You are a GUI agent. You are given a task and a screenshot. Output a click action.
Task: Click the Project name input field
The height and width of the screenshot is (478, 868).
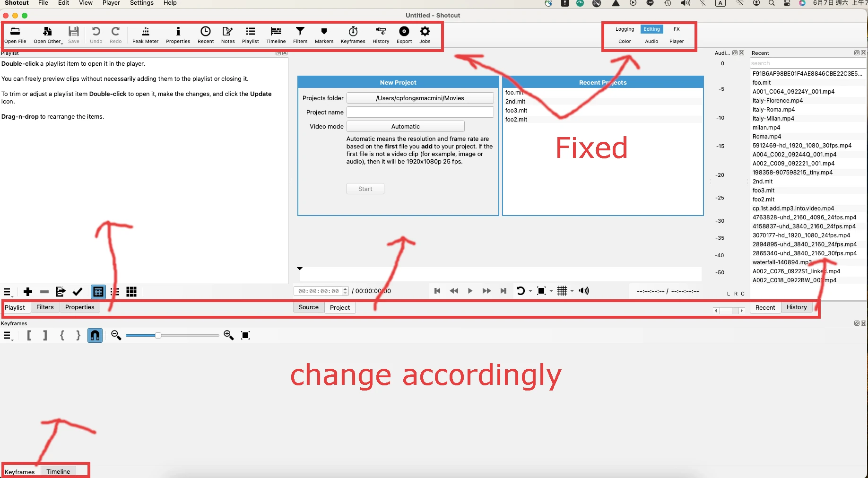(420, 112)
